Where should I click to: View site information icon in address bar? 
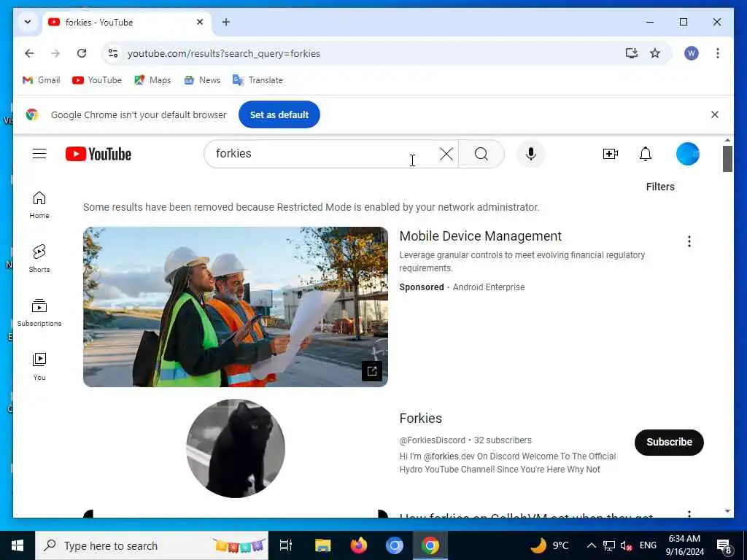pyautogui.click(x=113, y=53)
